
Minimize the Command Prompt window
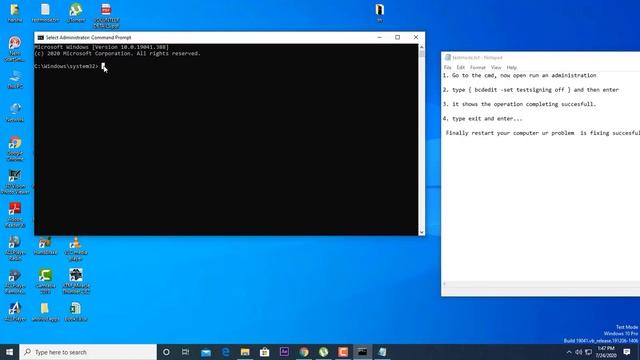tap(380, 37)
